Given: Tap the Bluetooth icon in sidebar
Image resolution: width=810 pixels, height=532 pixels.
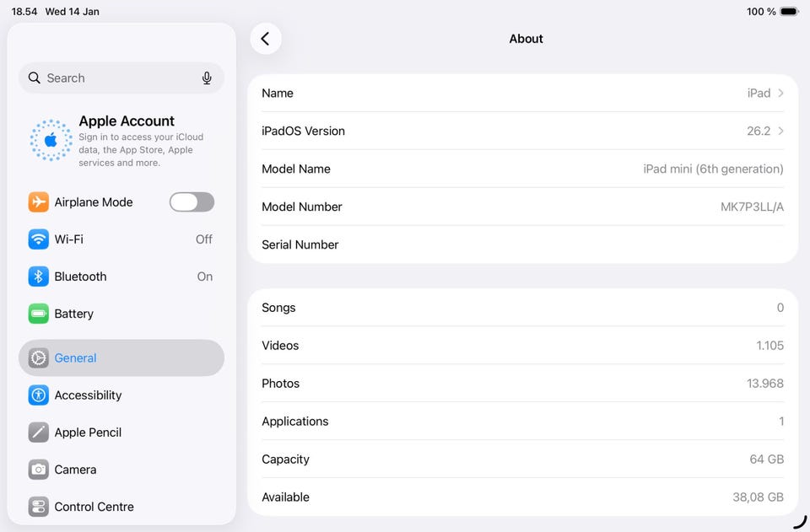Looking at the screenshot, I should point(39,277).
